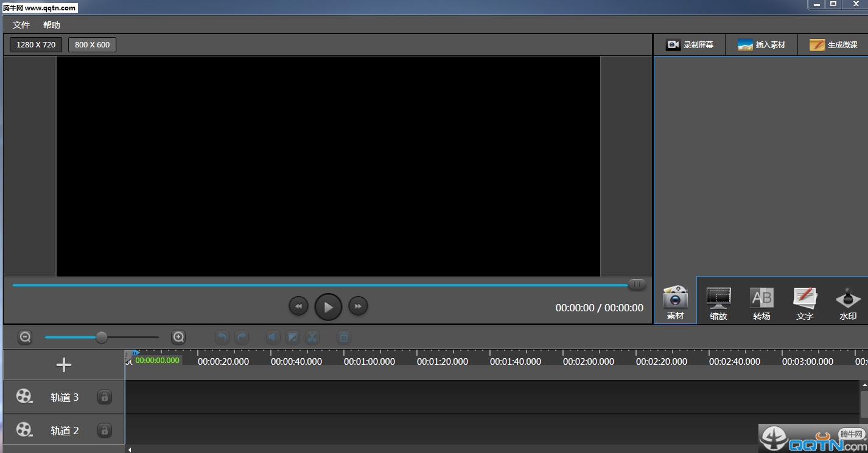
Task: Close the application window
Action: coord(855,4)
